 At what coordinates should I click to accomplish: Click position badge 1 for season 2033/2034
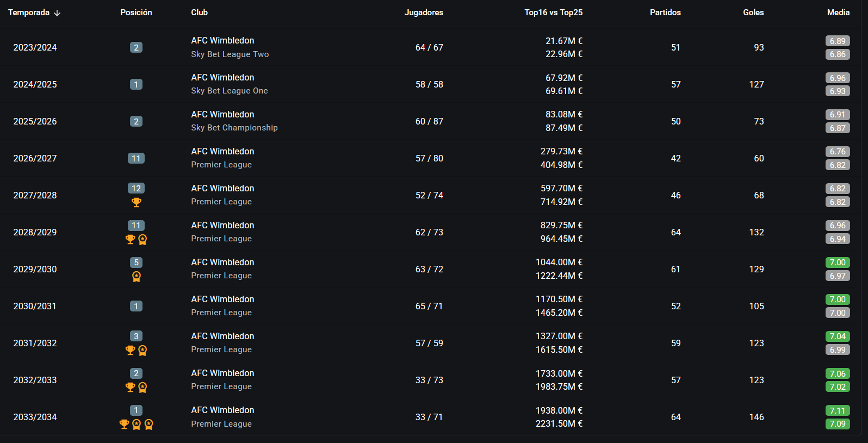coord(136,410)
